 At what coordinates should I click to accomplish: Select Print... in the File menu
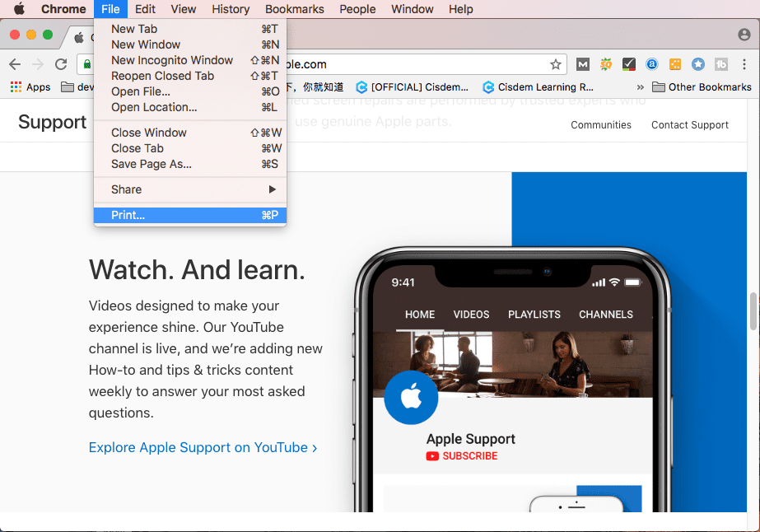pos(190,215)
